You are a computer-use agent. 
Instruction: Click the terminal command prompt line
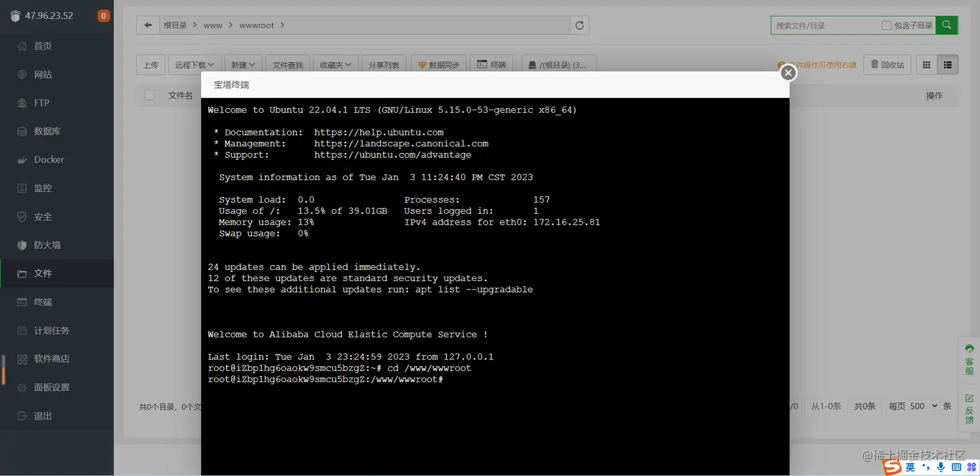click(x=325, y=379)
